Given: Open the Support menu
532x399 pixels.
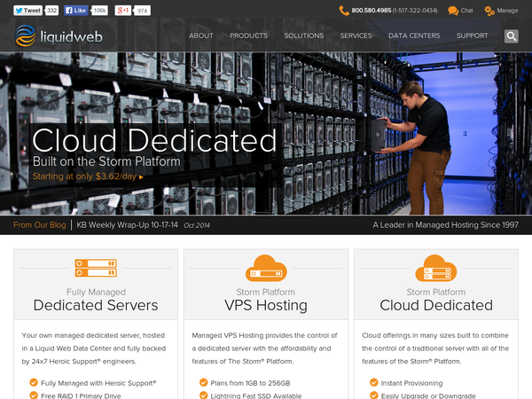Looking at the screenshot, I should click(472, 35).
